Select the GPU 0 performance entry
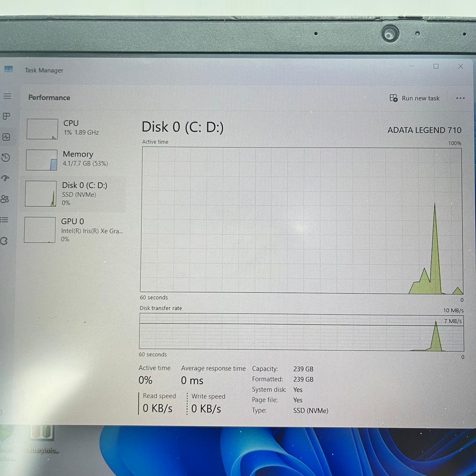Image resolution: width=476 pixels, height=476 pixels. pyautogui.click(x=74, y=230)
